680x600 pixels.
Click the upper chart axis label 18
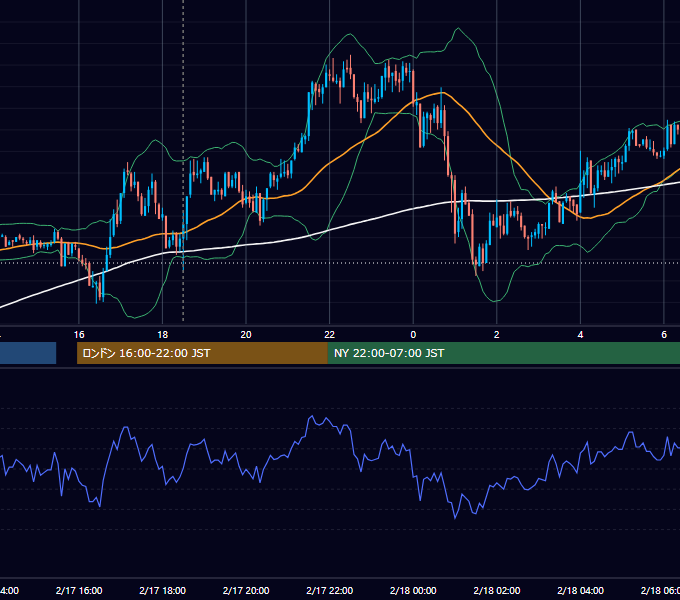(x=163, y=334)
